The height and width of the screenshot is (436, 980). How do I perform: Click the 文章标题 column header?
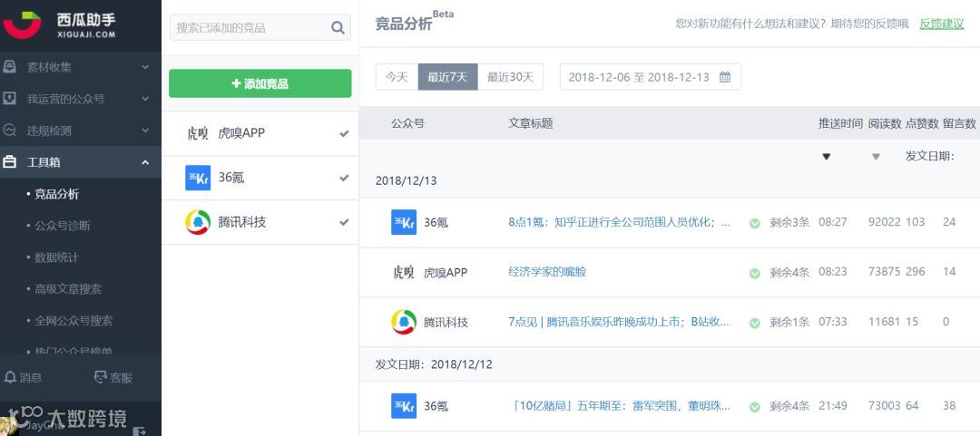(x=531, y=123)
